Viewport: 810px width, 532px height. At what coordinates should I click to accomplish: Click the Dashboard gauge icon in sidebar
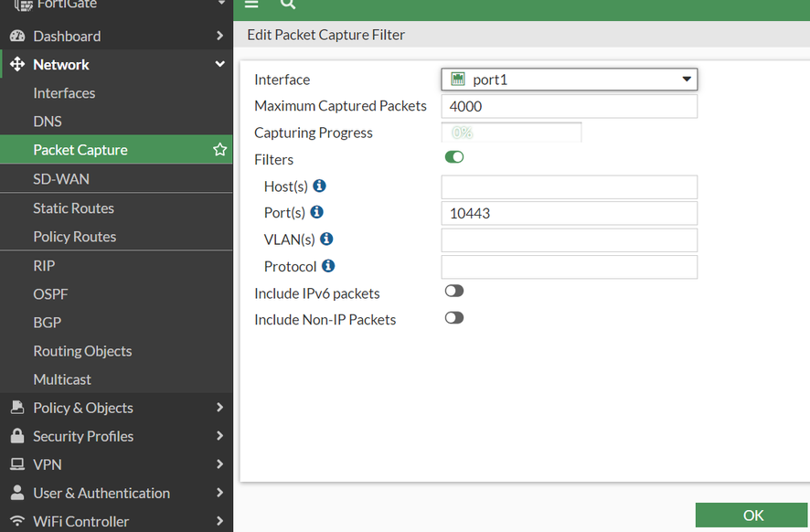click(x=16, y=37)
